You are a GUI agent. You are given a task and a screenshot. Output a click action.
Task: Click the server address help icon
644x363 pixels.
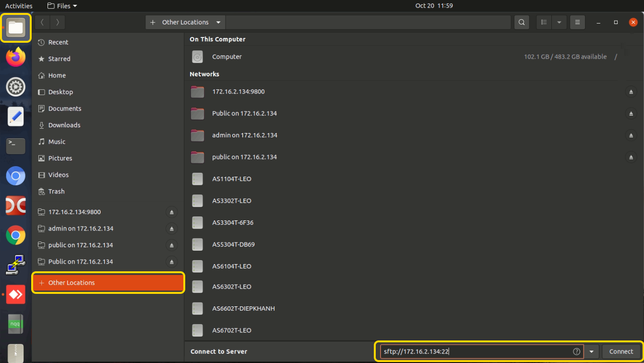pyautogui.click(x=576, y=351)
